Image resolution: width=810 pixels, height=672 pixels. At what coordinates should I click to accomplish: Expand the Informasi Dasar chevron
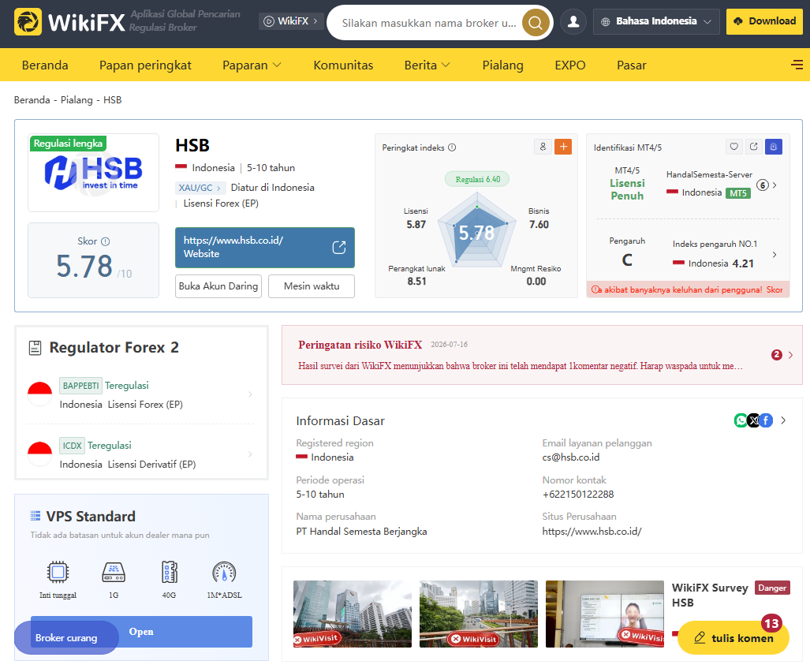click(784, 420)
